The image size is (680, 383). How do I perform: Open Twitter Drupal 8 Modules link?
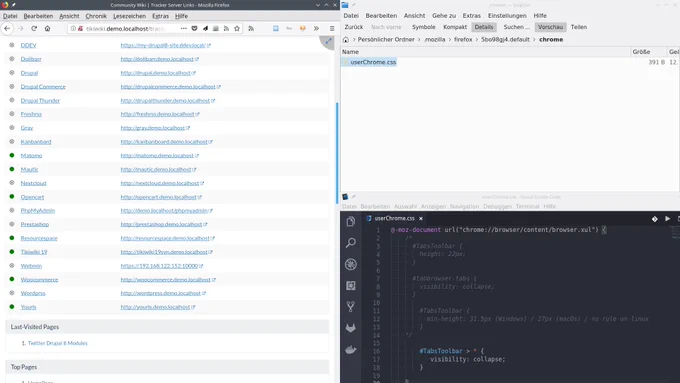point(58,343)
